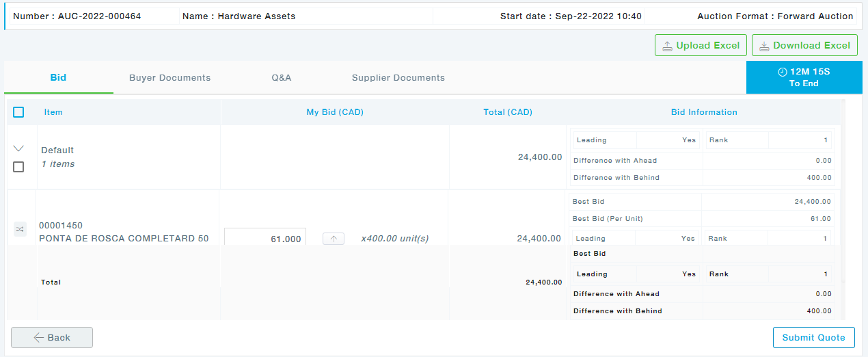Viewport: 868px width, 357px height.
Task: Focus the My Bid input showing 61.000
Action: [265, 239]
